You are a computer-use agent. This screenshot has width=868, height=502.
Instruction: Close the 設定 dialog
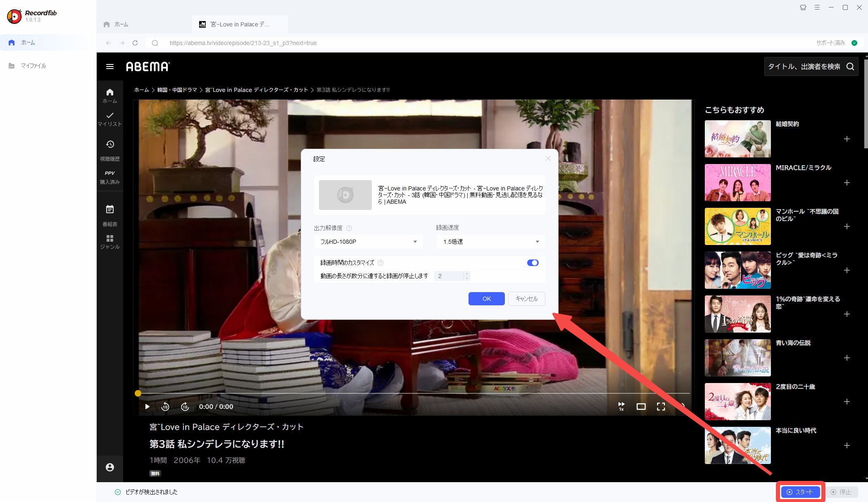[548, 159]
